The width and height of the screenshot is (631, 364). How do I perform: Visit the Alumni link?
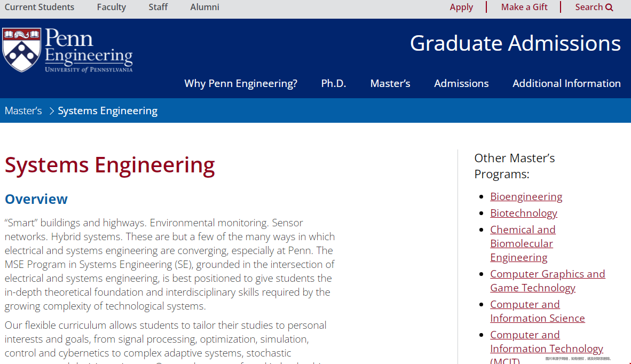205,7
